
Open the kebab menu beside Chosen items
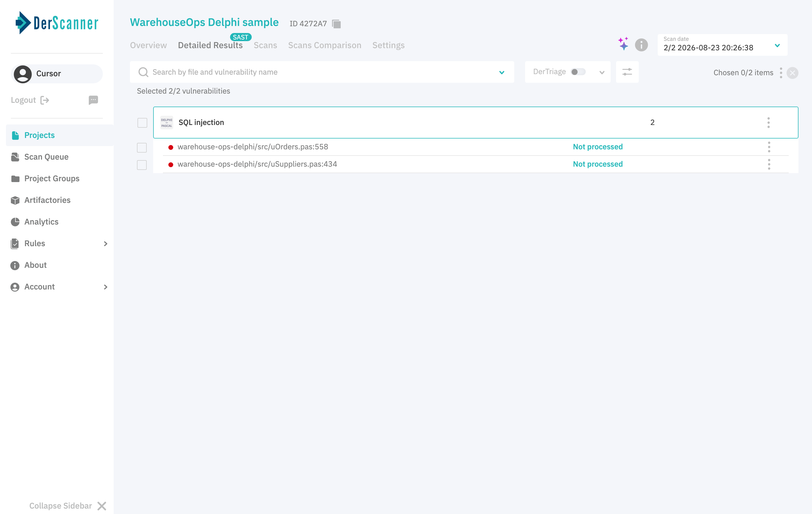(x=781, y=73)
